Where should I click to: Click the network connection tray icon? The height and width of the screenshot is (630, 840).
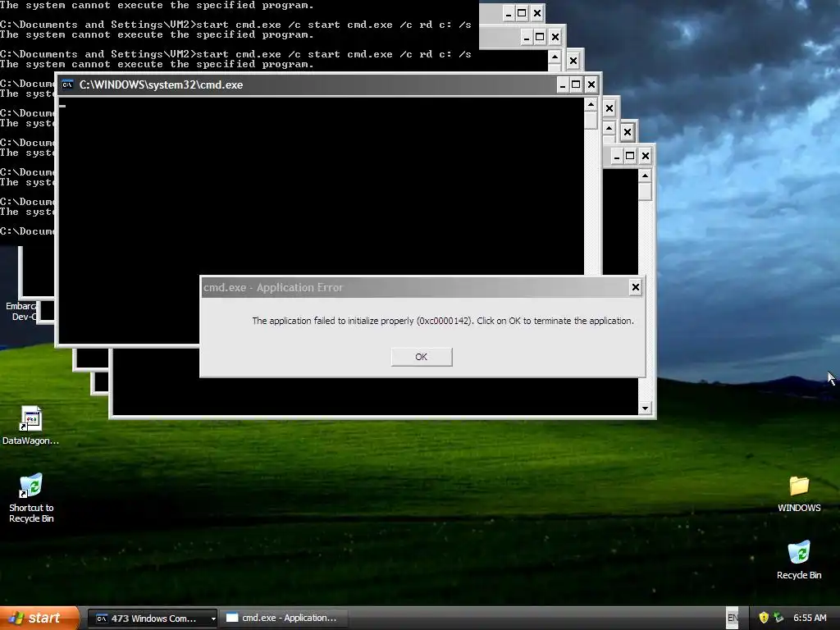click(x=778, y=618)
